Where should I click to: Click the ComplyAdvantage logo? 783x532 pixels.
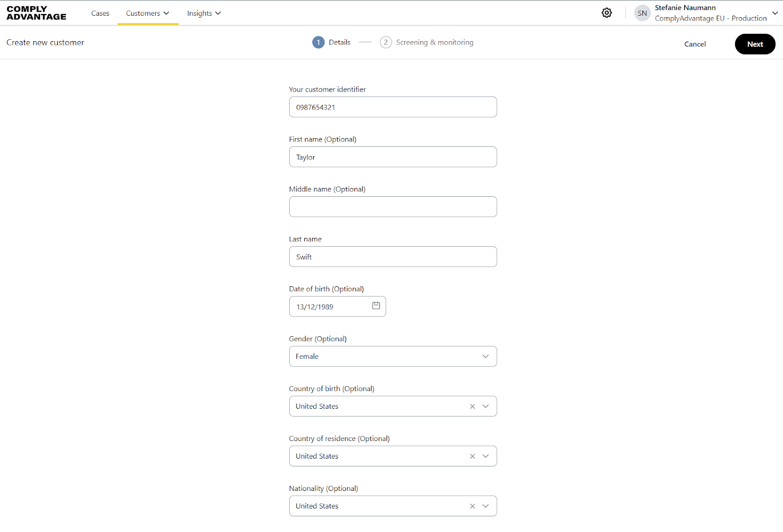tap(37, 13)
